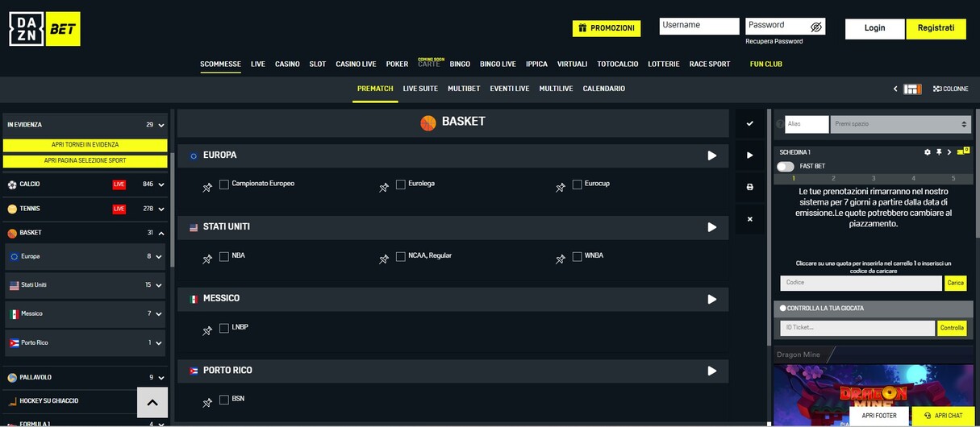Expand Porto Rico in sidebar
This screenshot has width=980, height=427.
pos(159,343)
